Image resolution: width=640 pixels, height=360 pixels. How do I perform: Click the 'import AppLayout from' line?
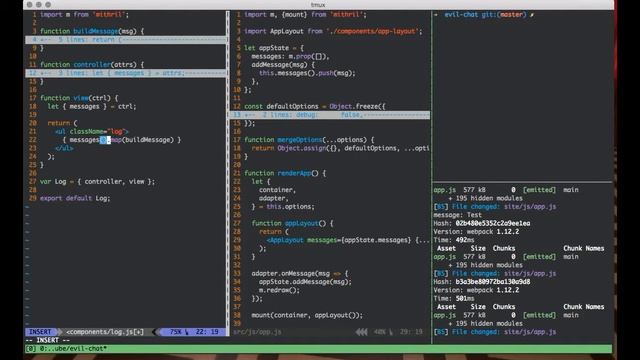click(x=333, y=31)
